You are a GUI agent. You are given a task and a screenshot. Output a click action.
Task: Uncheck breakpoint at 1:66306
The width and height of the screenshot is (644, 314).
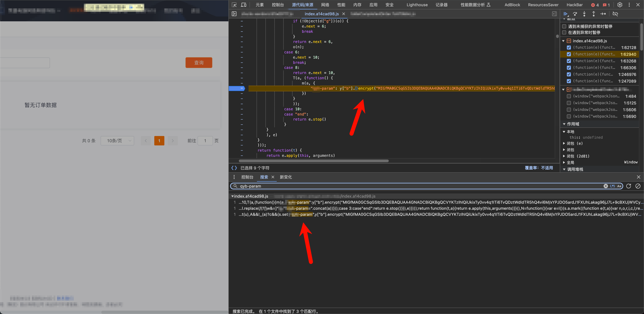point(569,68)
